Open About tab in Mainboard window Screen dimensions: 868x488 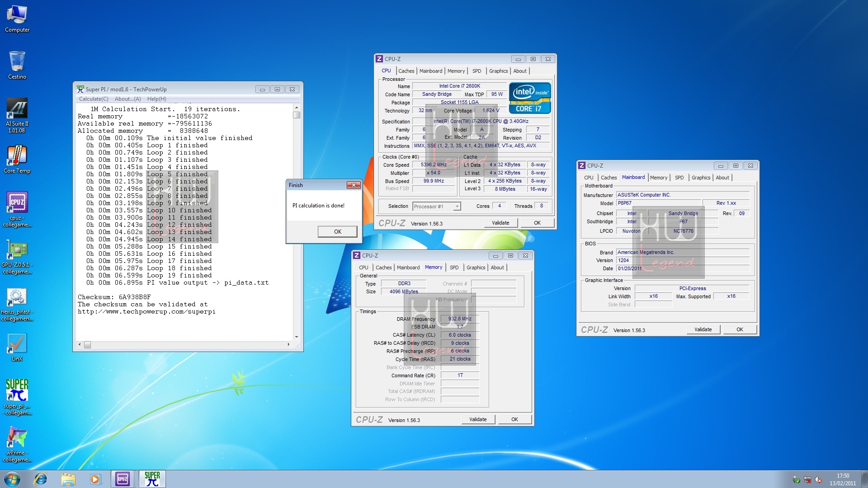coord(722,178)
